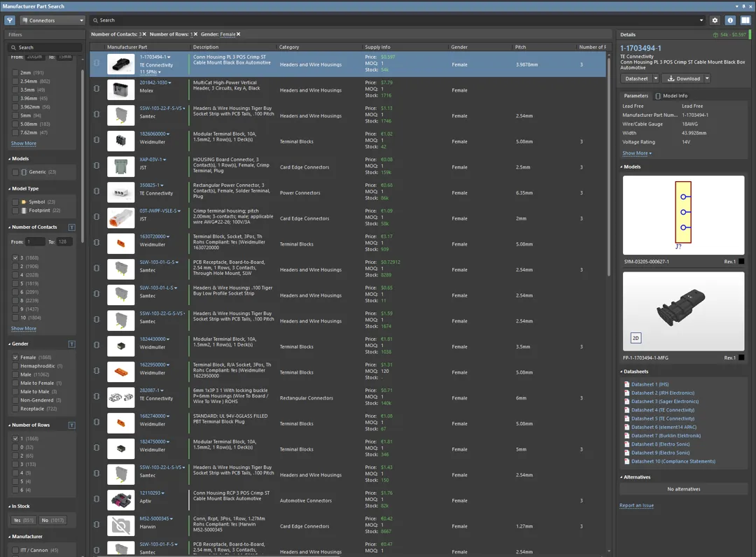756x557 pixels.
Task: Pin the Manufacturer Part Search panel
Action: coord(744,6)
